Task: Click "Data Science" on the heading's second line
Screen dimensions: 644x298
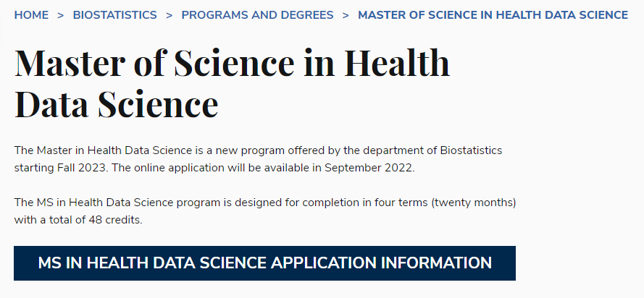Action: coord(116,103)
